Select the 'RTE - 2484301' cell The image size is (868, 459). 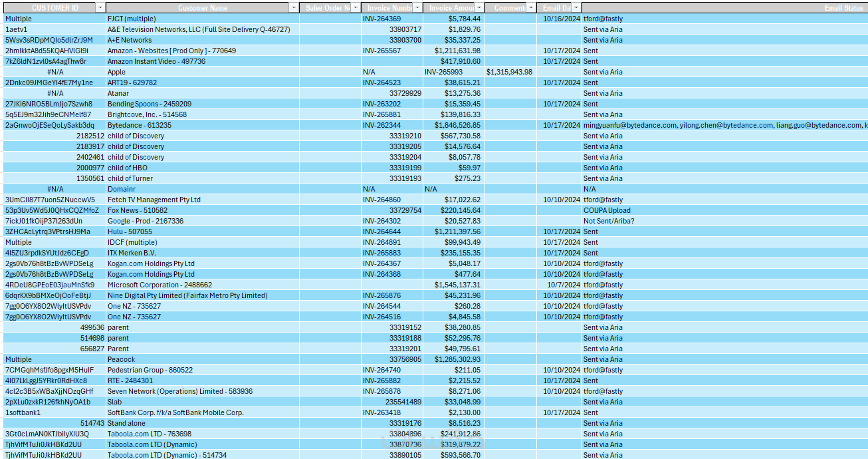(x=203, y=381)
